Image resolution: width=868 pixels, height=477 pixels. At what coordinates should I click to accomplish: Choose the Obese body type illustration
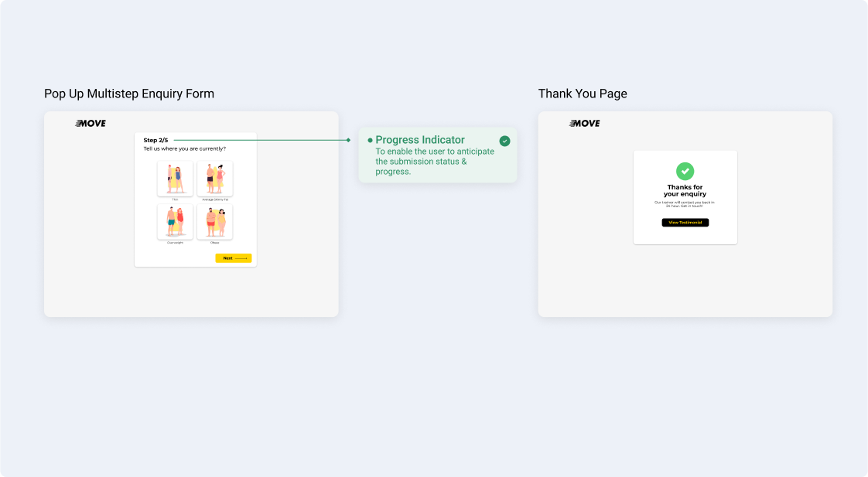pyautogui.click(x=215, y=222)
